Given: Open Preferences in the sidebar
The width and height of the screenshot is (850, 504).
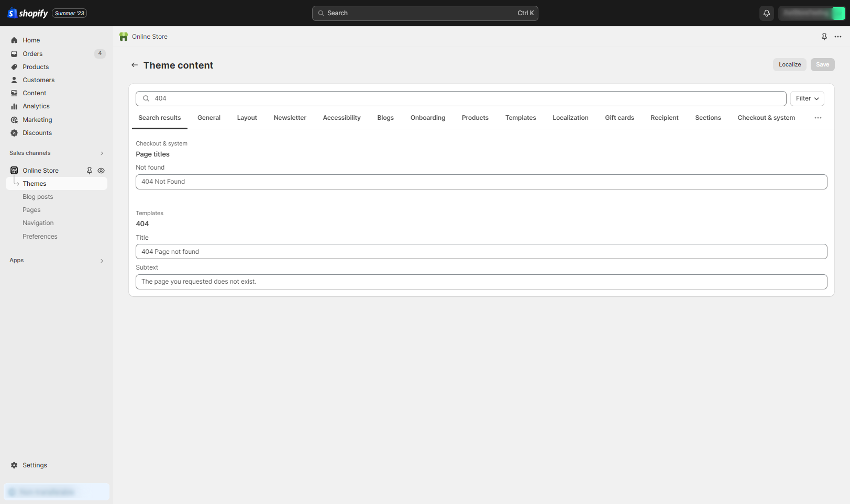Looking at the screenshot, I should (x=40, y=237).
